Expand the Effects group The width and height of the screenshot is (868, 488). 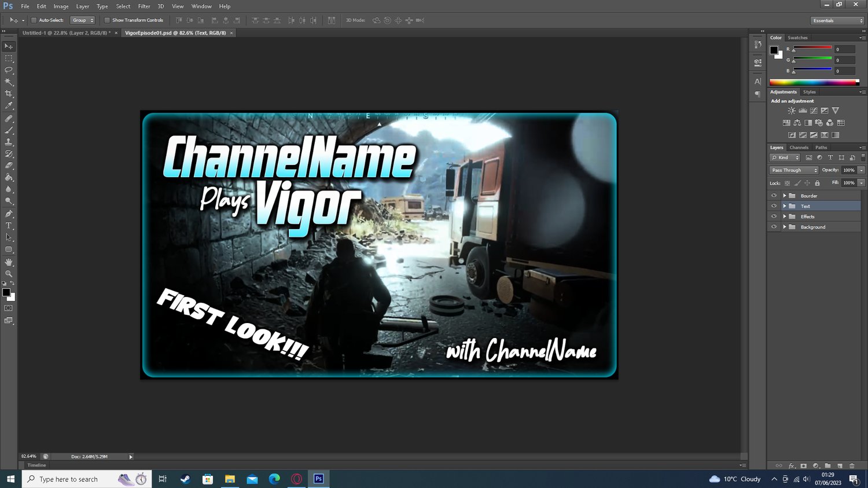[x=785, y=217]
